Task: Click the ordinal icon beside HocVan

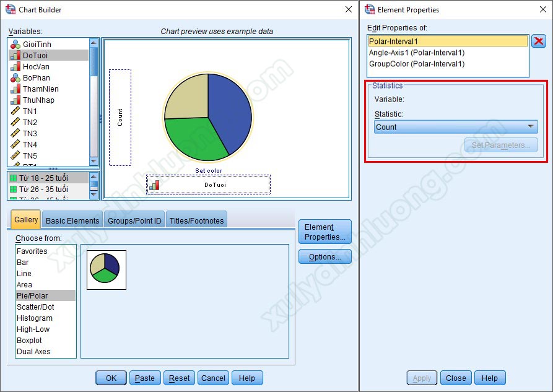Action: pyautogui.click(x=15, y=67)
